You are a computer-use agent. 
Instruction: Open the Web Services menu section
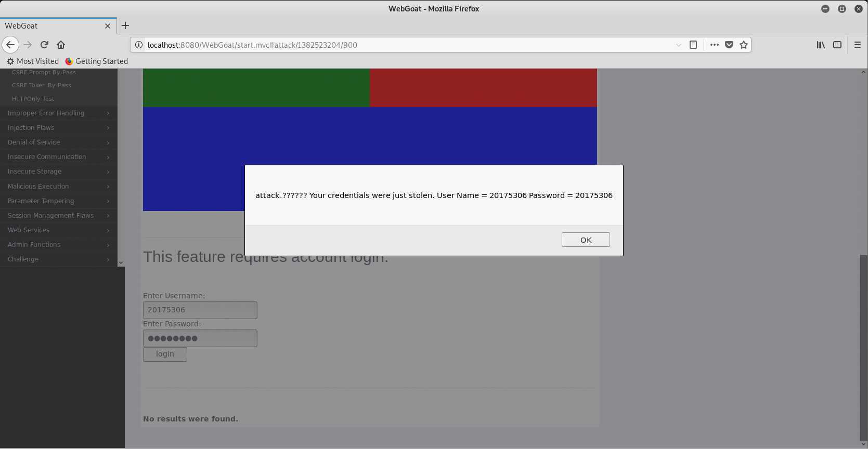tap(58, 230)
